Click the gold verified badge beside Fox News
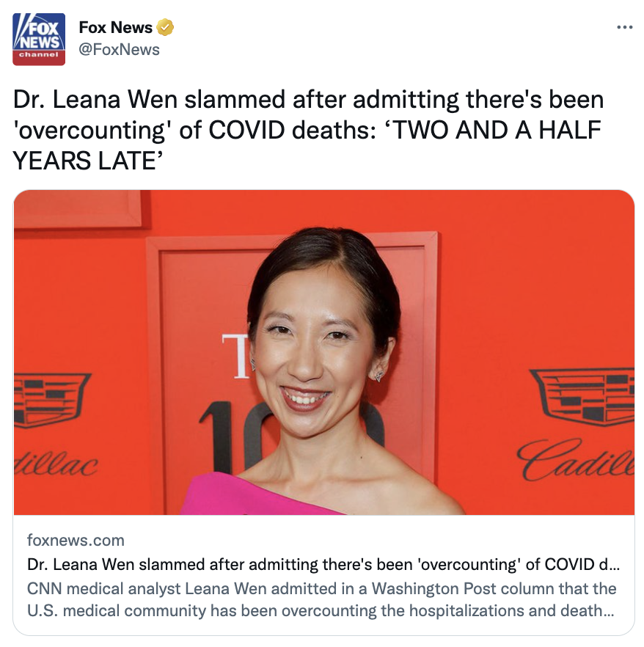Viewport: 644px width, 647px height. click(165, 27)
